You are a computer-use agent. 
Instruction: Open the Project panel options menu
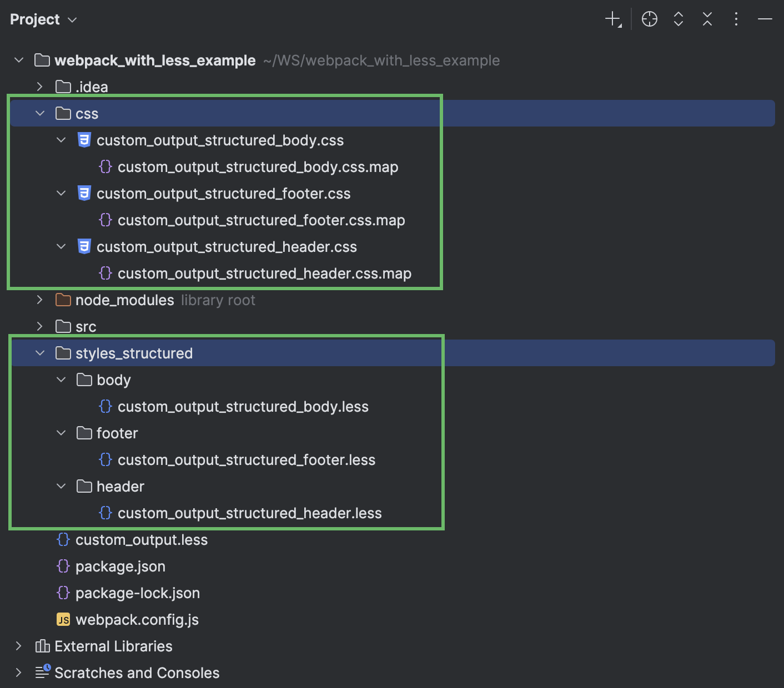[x=736, y=18]
